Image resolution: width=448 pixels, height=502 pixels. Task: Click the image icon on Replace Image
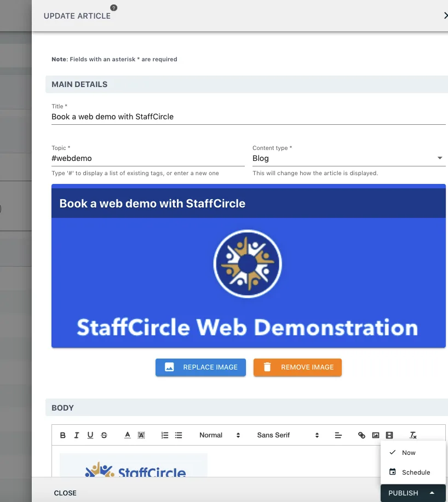click(x=169, y=367)
